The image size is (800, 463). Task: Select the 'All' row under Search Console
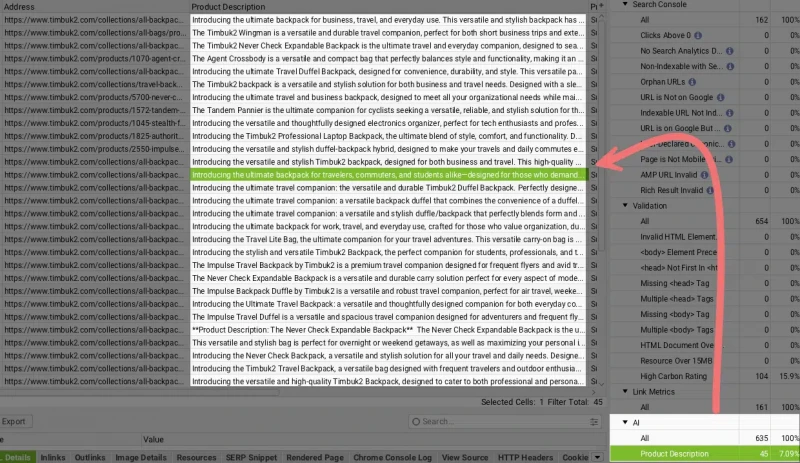(705, 20)
